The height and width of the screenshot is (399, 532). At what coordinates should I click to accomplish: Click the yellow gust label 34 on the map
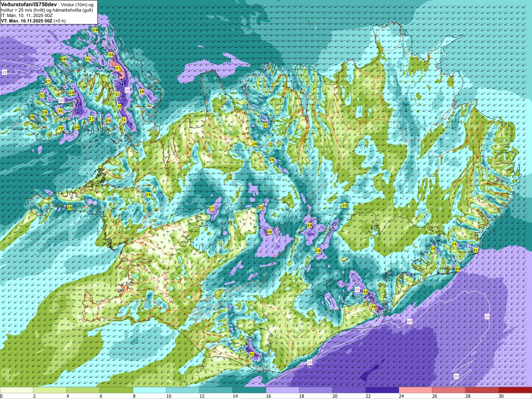coord(111,55)
